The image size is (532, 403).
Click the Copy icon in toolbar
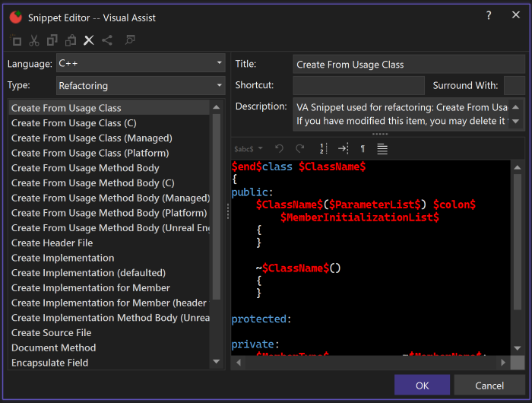pos(52,41)
